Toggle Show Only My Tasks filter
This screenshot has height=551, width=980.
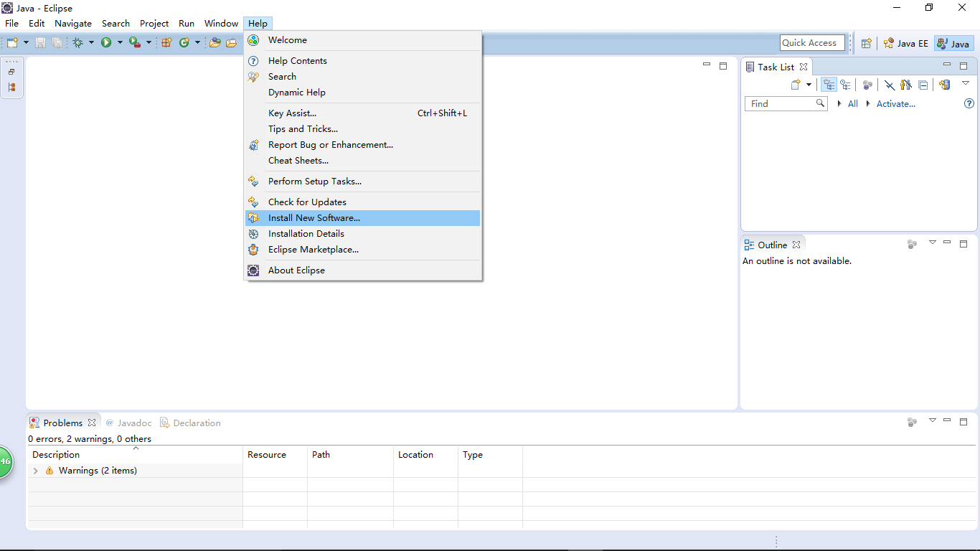(x=906, y=85)
